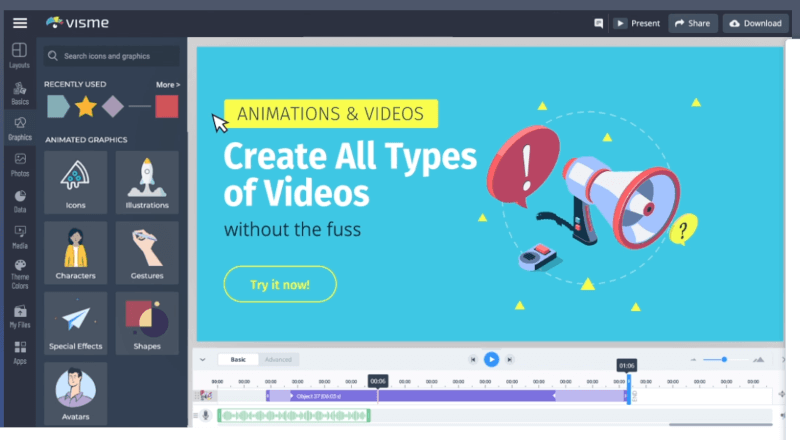
Task: Switch timeline to Advanced mode
Action: click(x=277, y=359)
